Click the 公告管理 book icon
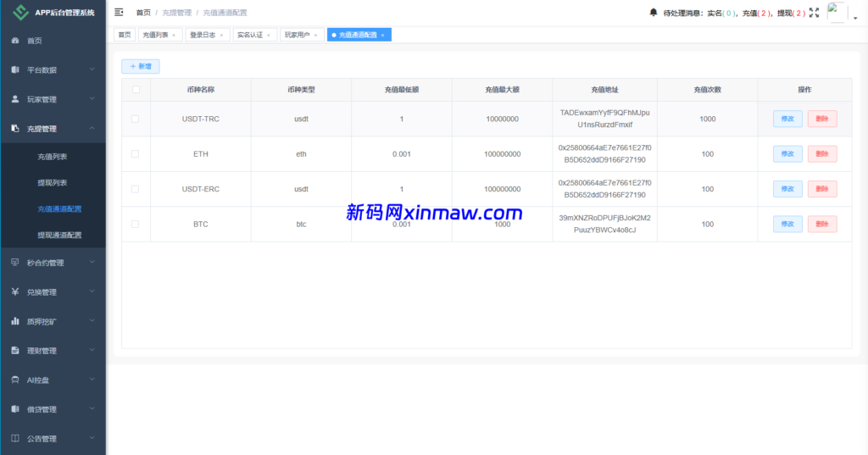Viewport: 868px width, 455px height. point(15,438)
